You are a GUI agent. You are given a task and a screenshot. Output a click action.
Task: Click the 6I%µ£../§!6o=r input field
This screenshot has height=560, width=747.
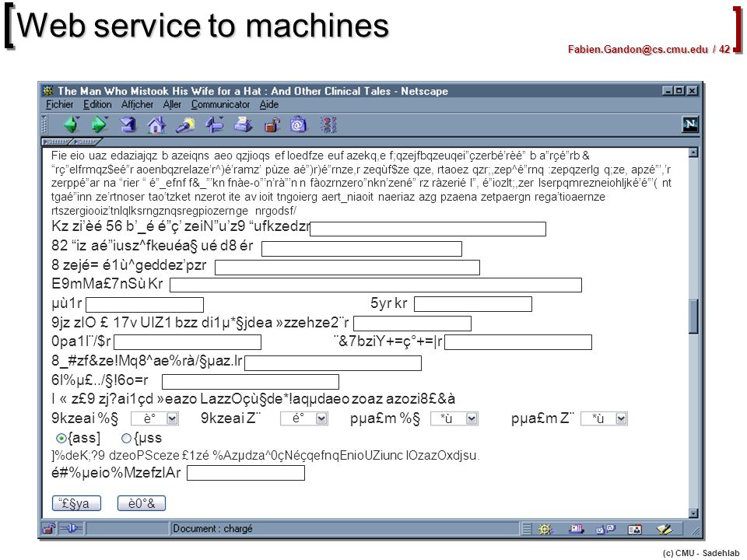(251, 382)
